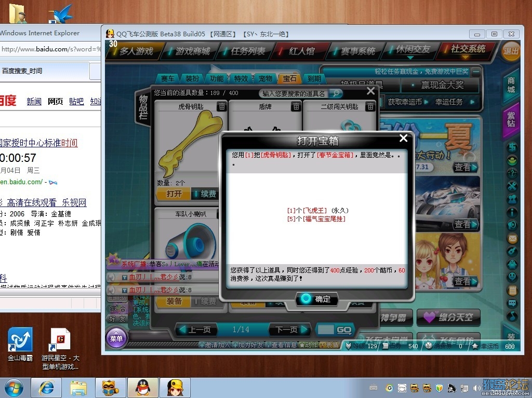
Task: Click the round 退出 exit button
Action: (511, 51)
